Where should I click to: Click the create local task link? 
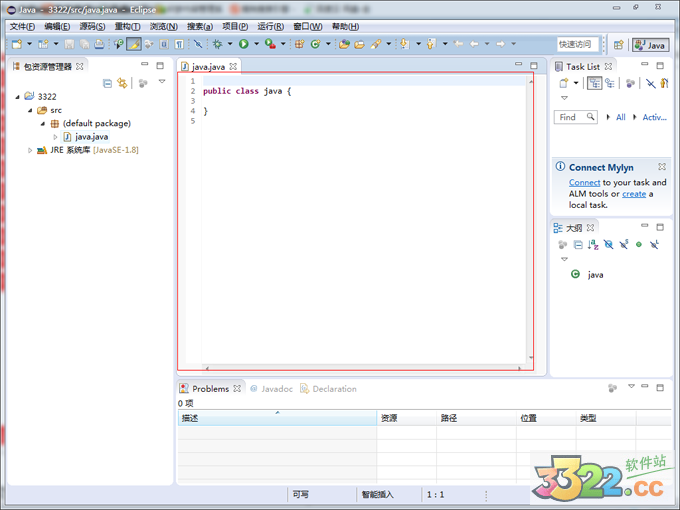[634, 194]
